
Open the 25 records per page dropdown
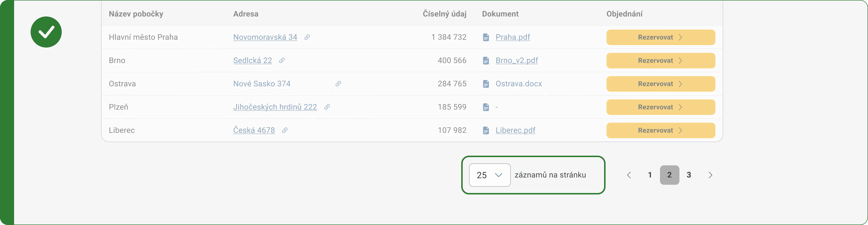(x=490, y=175)
